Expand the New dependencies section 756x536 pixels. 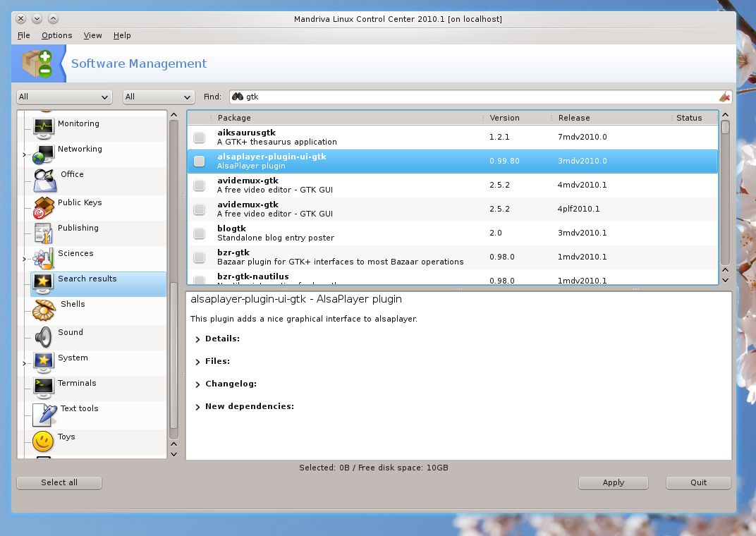(x=197, y=408)
